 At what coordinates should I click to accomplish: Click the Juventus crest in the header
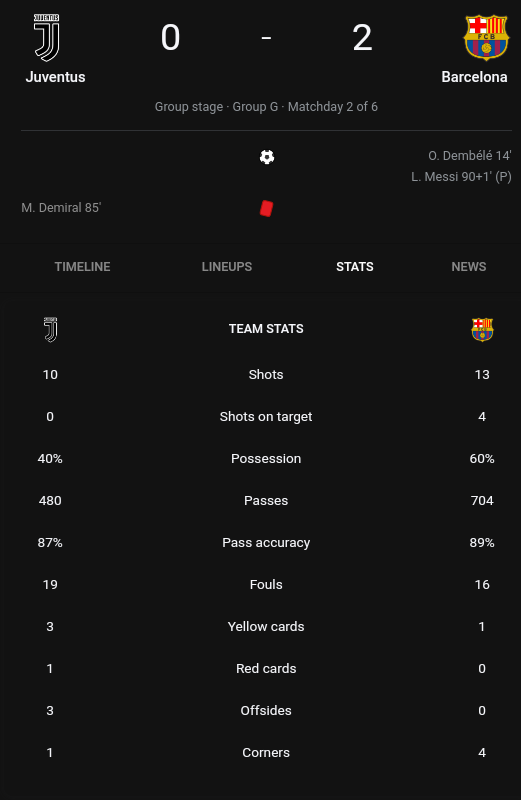pyautogui.click(x=46, y=38)
